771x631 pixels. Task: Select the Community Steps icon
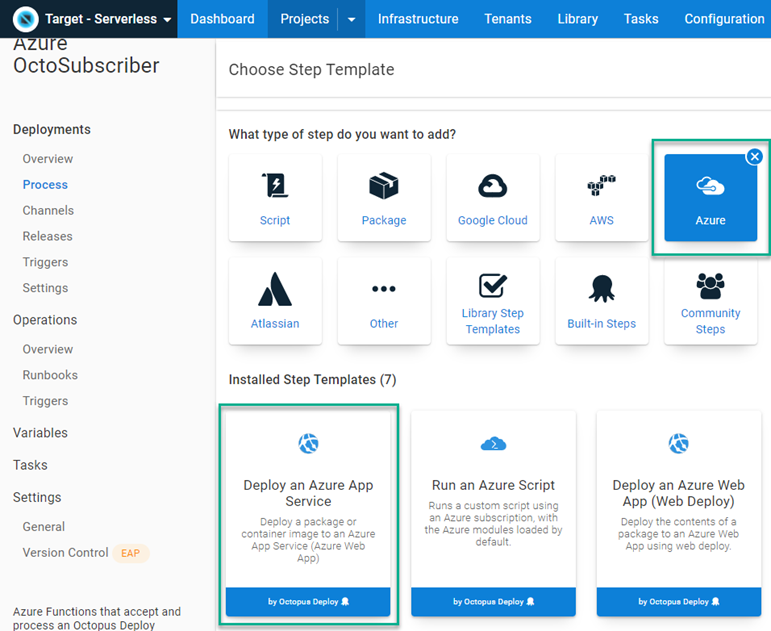(x=710, y=286)
